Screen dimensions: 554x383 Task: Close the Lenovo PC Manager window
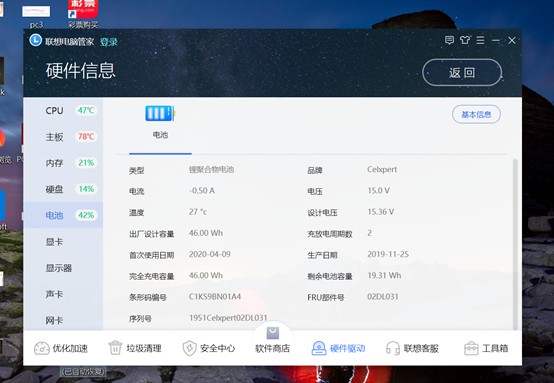[x=512, y=40]
